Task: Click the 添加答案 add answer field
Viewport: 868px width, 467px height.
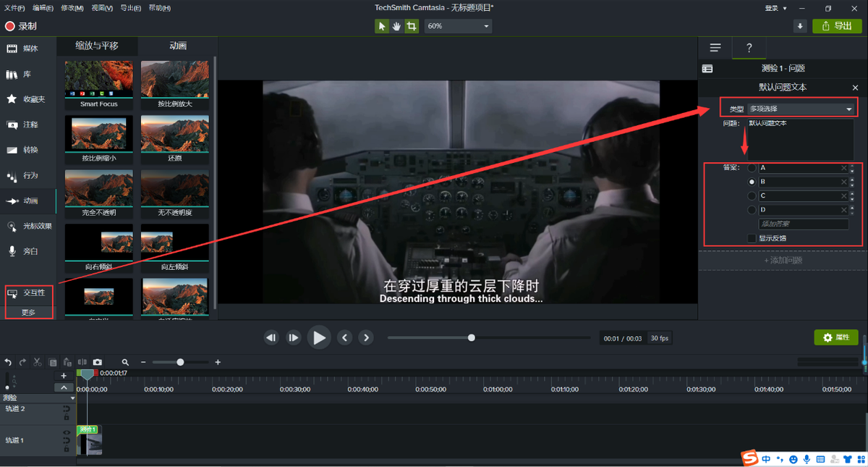Action: [x=803, y=224]
